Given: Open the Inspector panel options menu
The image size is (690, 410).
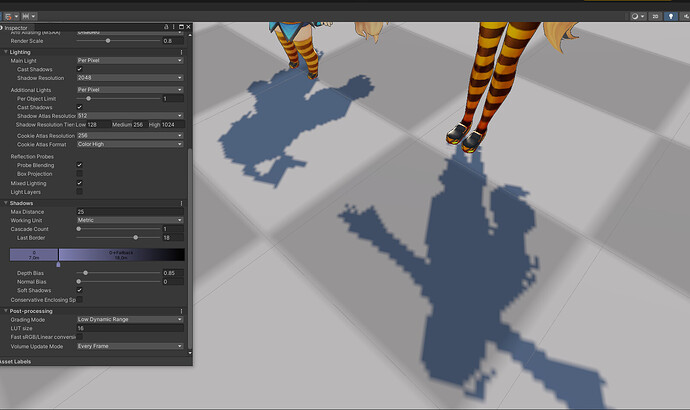Looking at the screenshot, I should (x=174, y=27).
